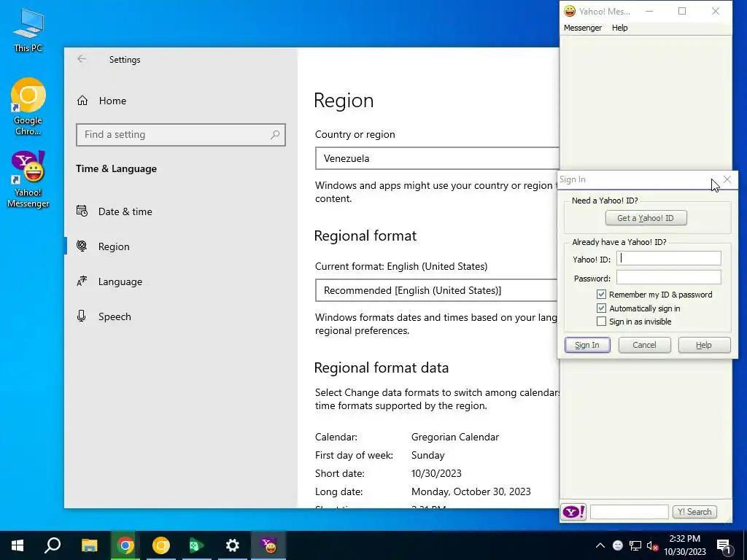The width and height of the screenshot is (747, 560).
Task: Focus the Password field
Action: [x=669, y=278]
